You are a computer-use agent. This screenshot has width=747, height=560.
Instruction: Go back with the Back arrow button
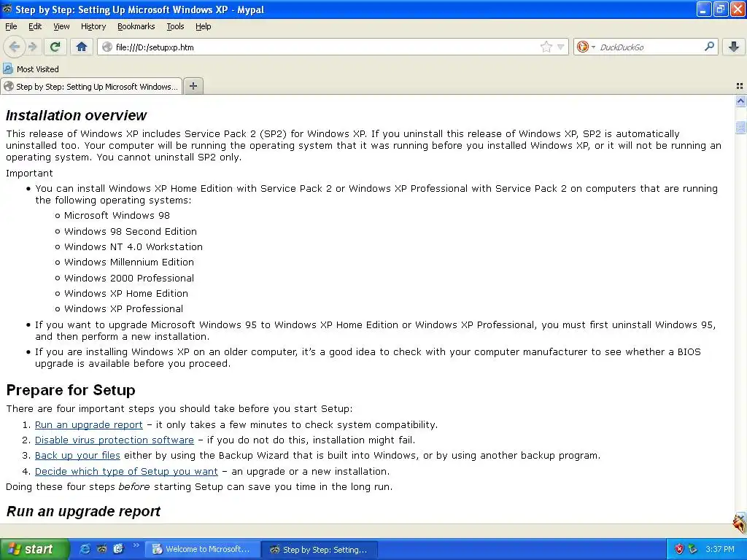[15, 47]
